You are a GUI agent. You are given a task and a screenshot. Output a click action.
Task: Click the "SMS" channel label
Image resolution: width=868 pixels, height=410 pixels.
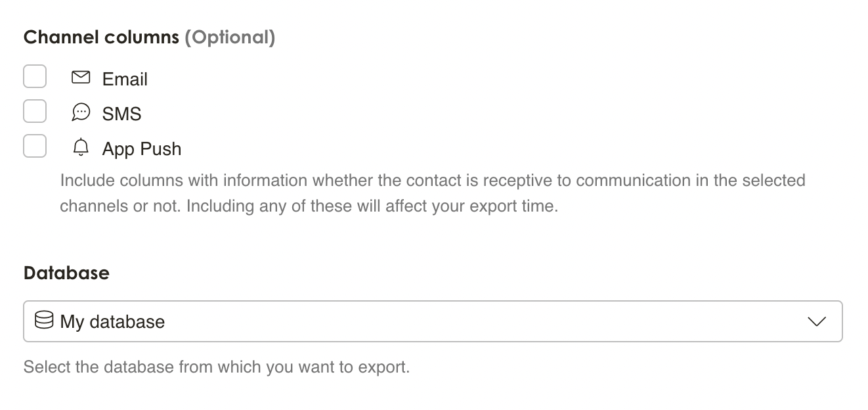(x=122, y=114)
